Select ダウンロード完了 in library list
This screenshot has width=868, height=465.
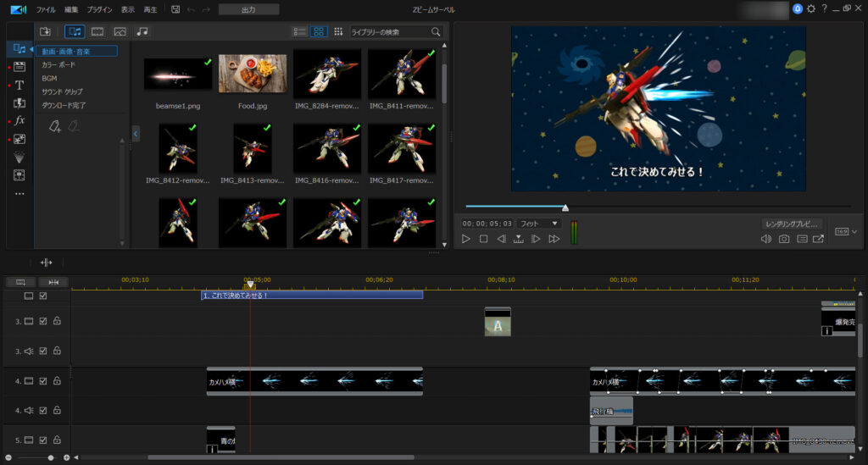[x=64, y=105]
